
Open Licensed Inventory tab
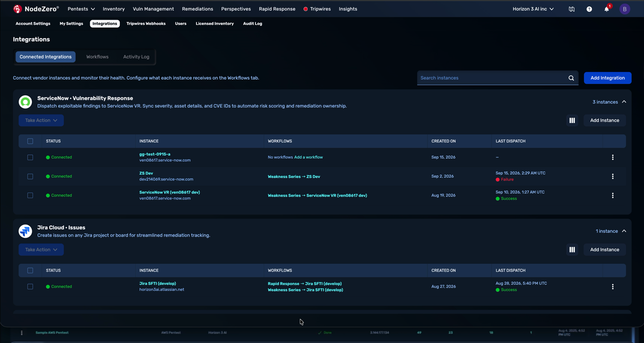(x=215, y=24)
